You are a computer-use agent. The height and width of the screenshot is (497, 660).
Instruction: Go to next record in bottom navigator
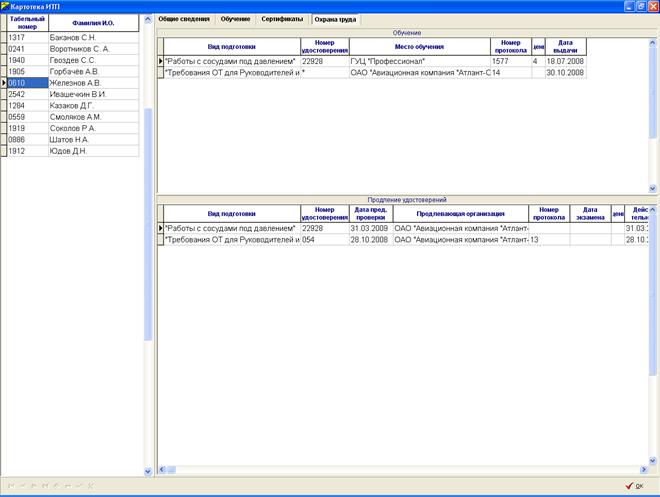click(x=34, y=486)
